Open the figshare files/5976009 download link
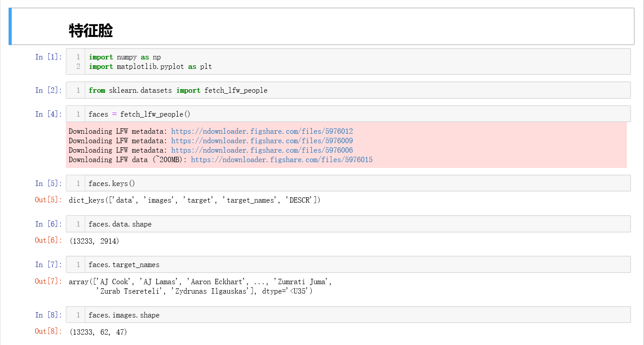Image resolution: width=644 pixels, height=345 pixels. tap(262, 141)
